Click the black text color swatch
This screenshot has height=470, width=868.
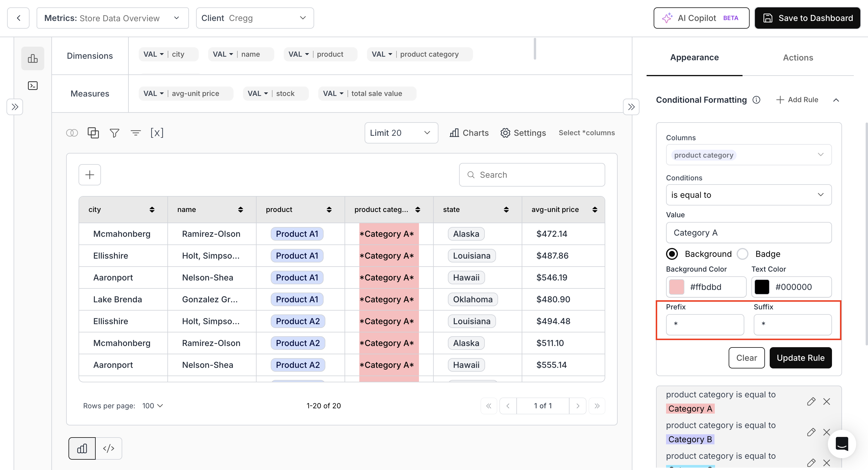[761, 287]
